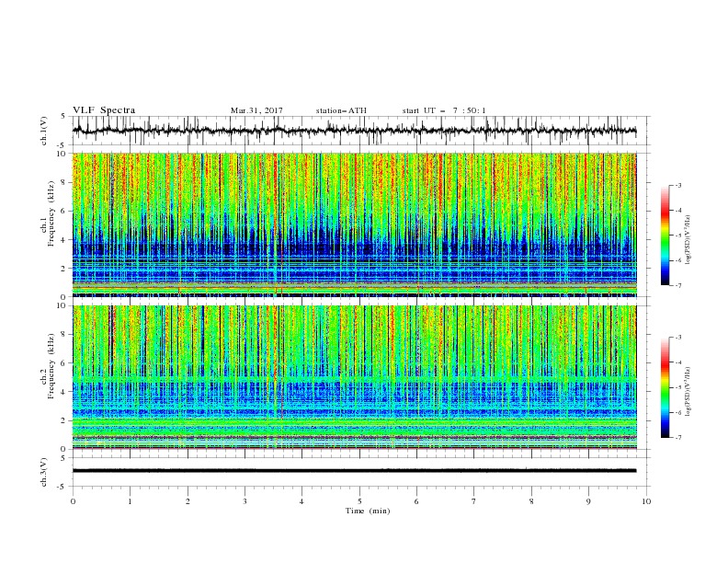The height and width of the screenshot is (563, 728).
Task: Click the ch.2 frequency tick label "8"
Action: coord(65,335)
